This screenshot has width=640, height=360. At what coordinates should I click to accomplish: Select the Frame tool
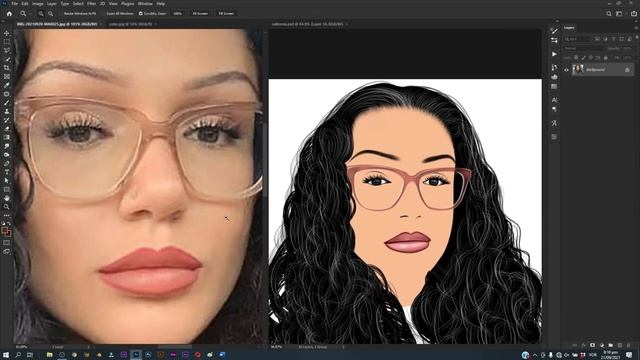tap(7, 76)
